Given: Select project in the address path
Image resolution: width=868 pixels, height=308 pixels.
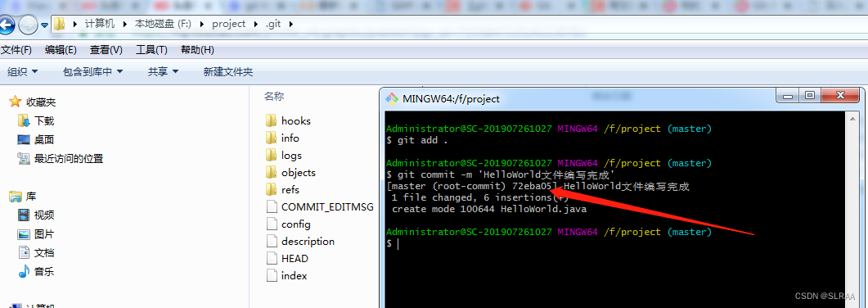Looking at the screenshot, I should tap(228, 24).
